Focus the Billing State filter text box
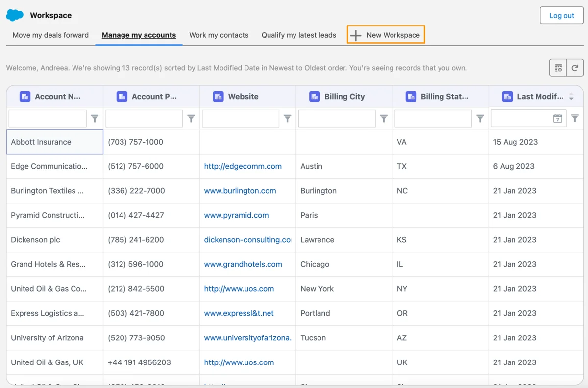This screenshot has width=588, height=388. (433, 119)
